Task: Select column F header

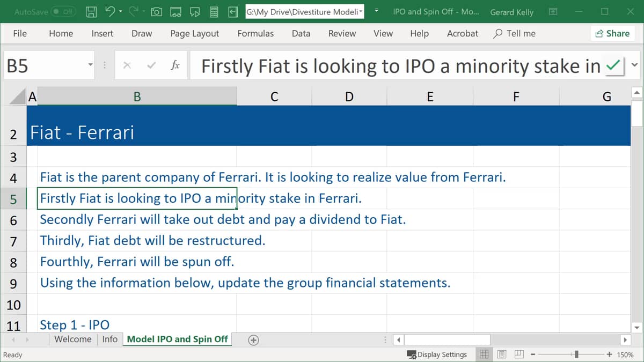Action: coord(516,97)
